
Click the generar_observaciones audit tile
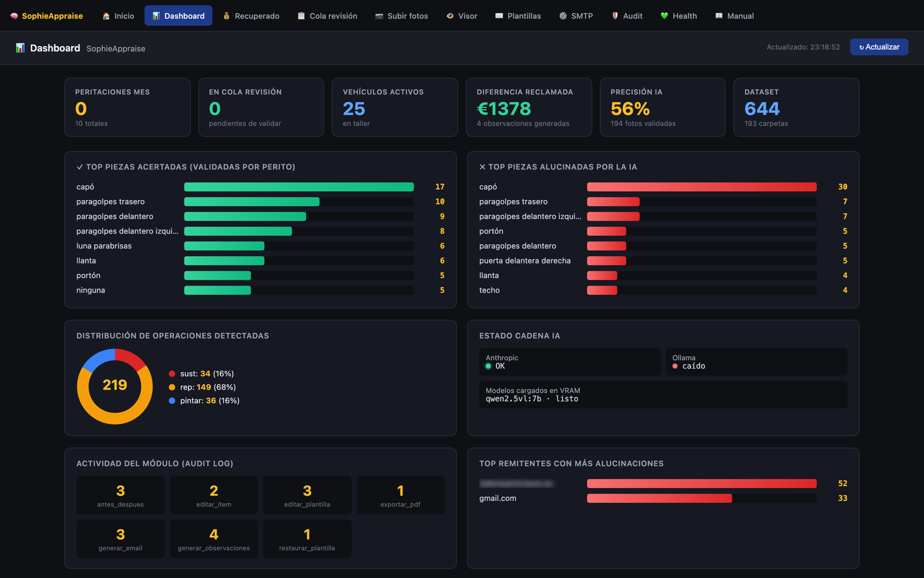click(x=214, y=539)
